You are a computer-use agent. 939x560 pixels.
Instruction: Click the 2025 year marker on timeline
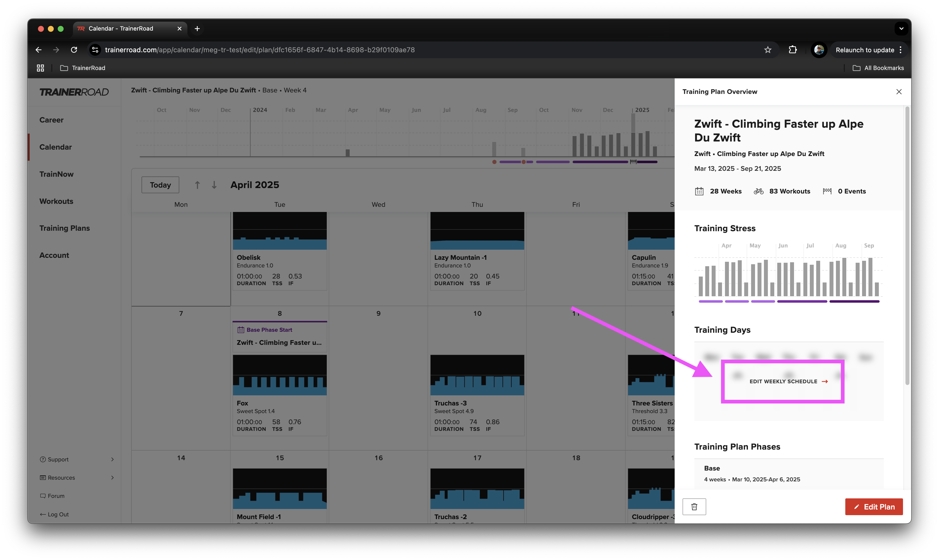pos(642,110)
